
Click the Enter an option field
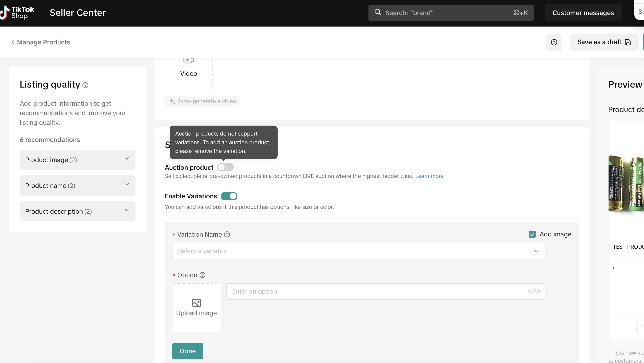tap(378, 292)
